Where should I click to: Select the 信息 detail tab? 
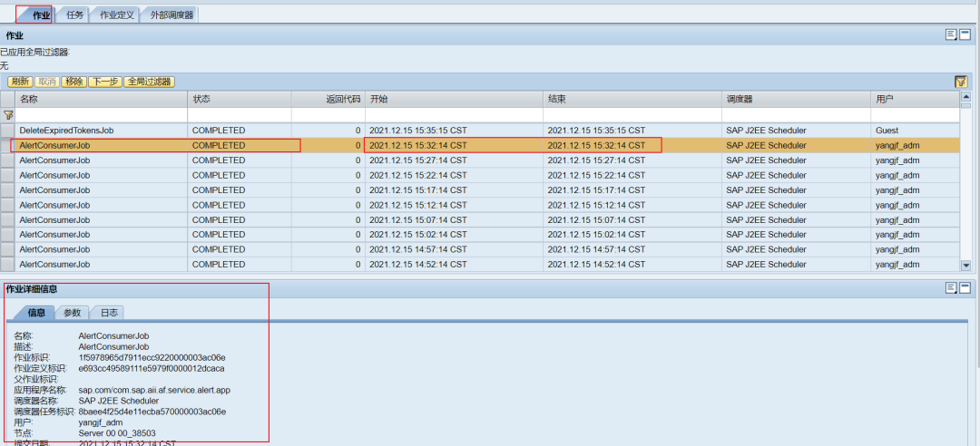pos(36,313)
